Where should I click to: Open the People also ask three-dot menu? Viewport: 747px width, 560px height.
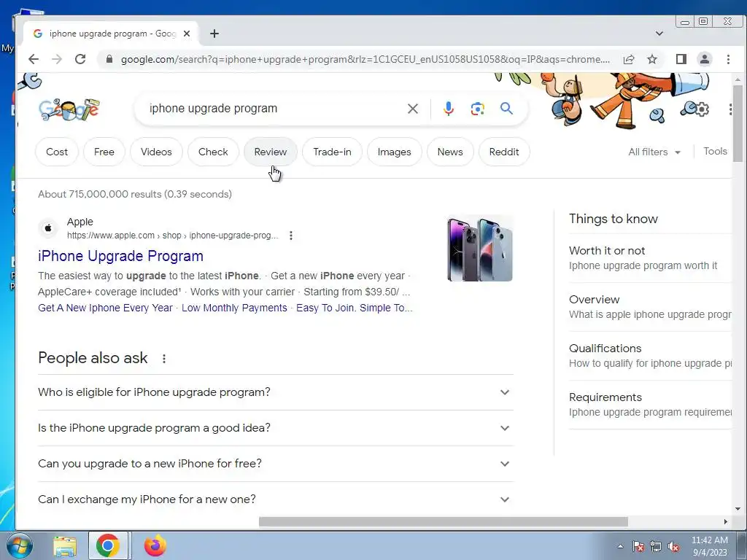[164, 359]
